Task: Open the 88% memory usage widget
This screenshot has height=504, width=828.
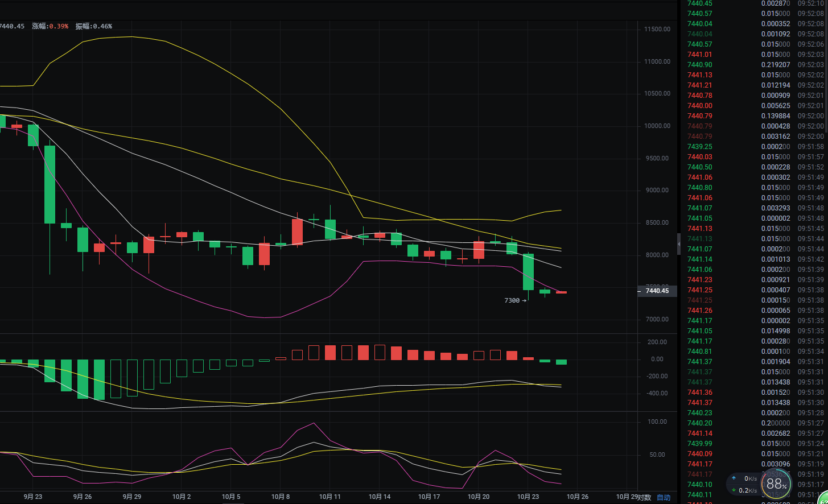Action: (777, 484)
